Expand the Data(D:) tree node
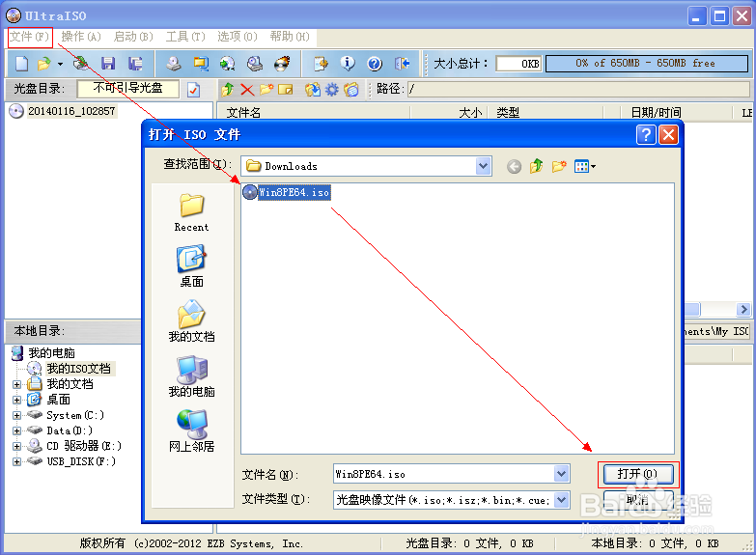This screenshot has width=756, height=555. coord(16,431)
